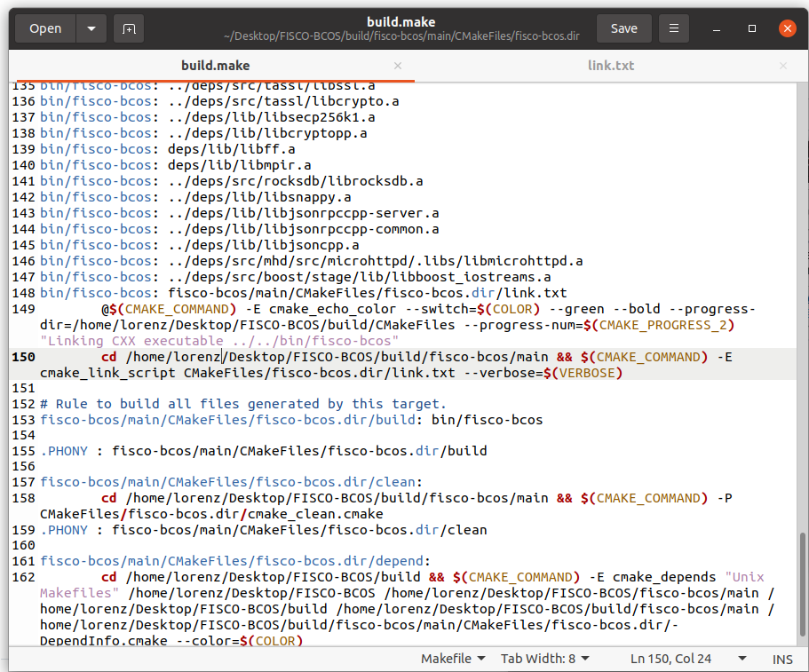Close the build.make tab
This screenshot has height=672, width=809.
[398, 66]
